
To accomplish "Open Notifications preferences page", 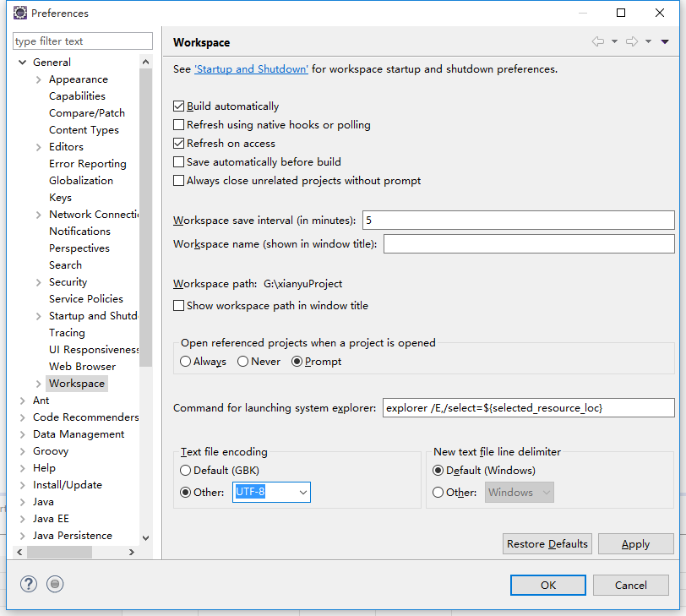I will point(79,231).
